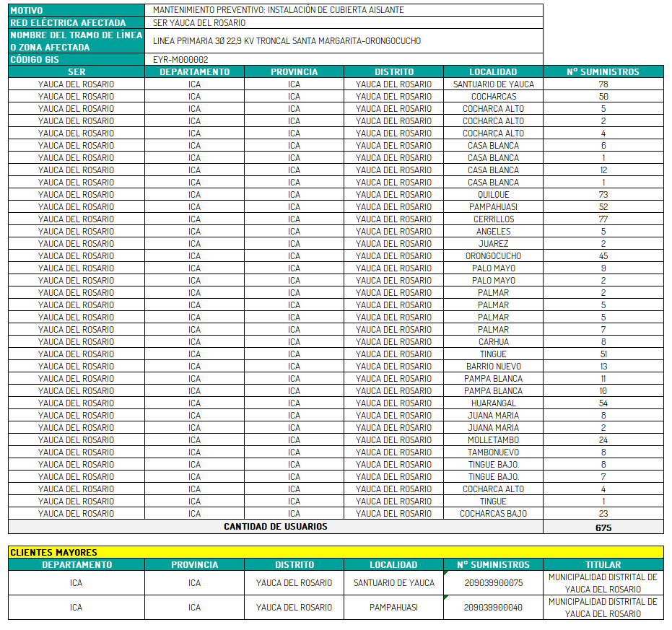Click the MOLLETAMBO locality cell
672x630 pixels.
click(493, 440)
